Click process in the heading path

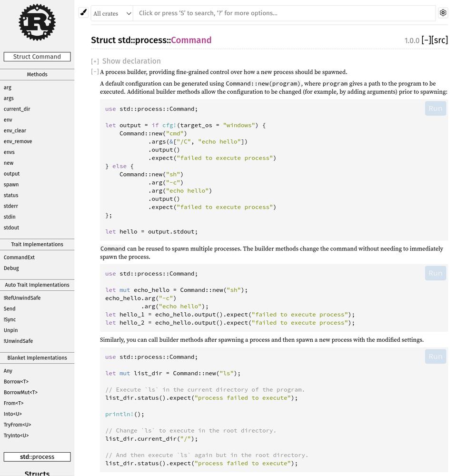coord(150,40)
